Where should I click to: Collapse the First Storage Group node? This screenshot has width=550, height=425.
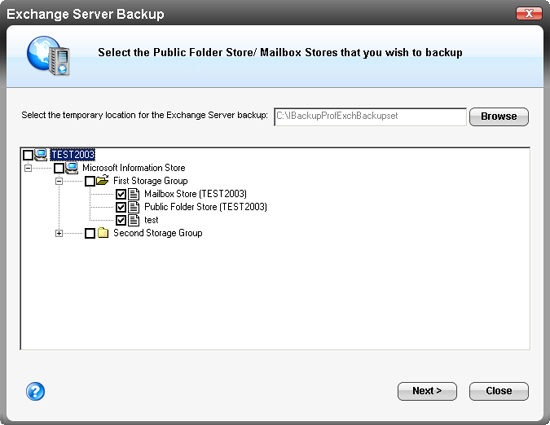[x=59, y=181]
